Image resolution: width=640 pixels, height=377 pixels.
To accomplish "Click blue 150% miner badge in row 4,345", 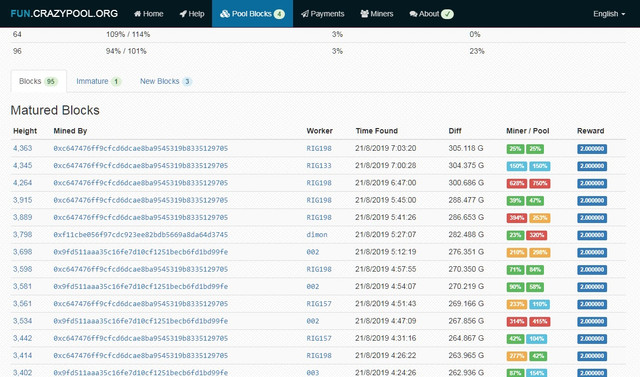I will point(517,166).
